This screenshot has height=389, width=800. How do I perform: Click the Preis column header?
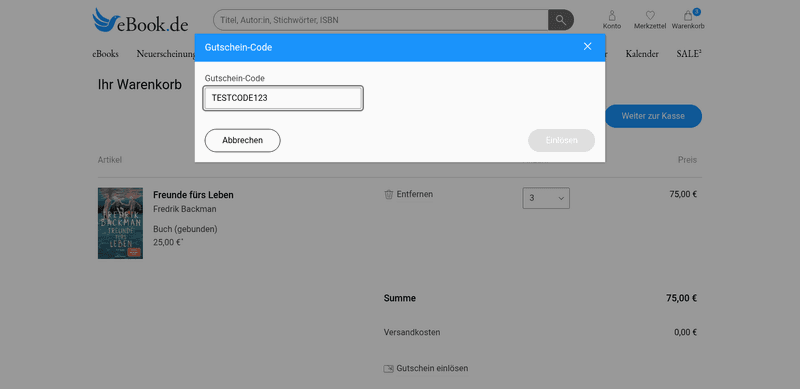pos(687,160)
